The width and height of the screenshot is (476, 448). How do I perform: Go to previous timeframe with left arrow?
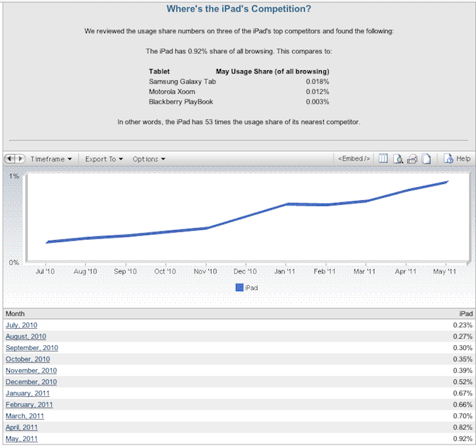[10, 158]
